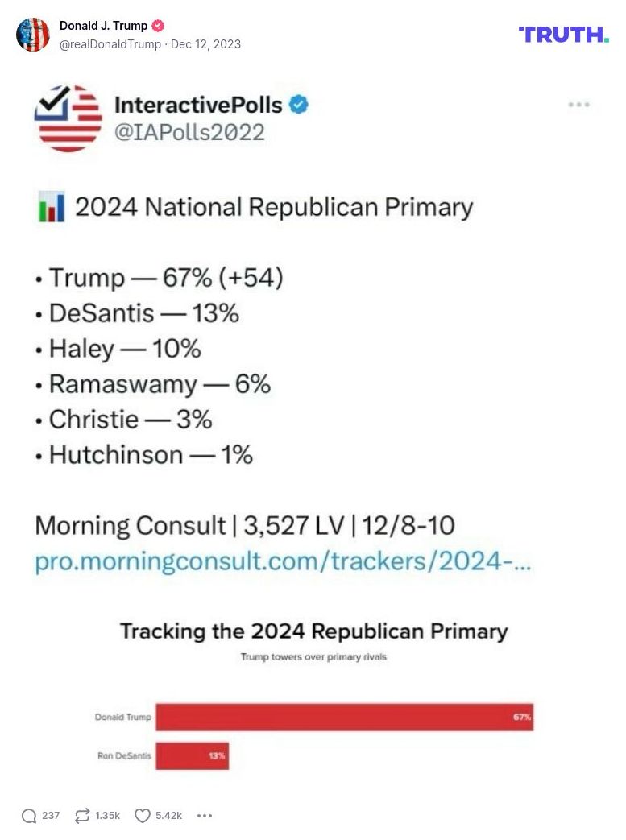Open Donald J. Trump's profile avatar
This screenshot has height=840, width=626.
pyautogui.click(x=34, y=35)
